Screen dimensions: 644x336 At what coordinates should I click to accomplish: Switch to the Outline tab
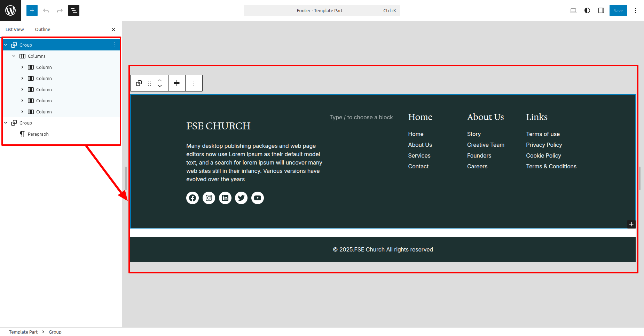pyautogui.click(x=42, y=30)
